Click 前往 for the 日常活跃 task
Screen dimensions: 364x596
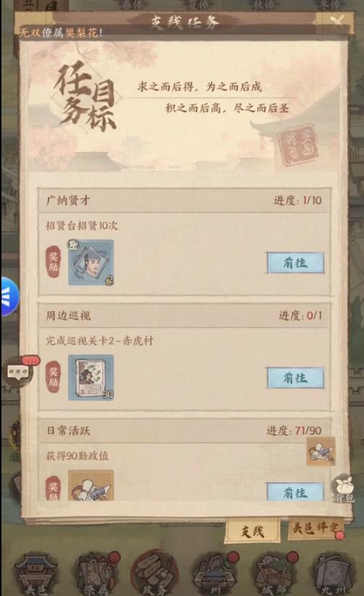pyautogui.click(x=295, y=492)
